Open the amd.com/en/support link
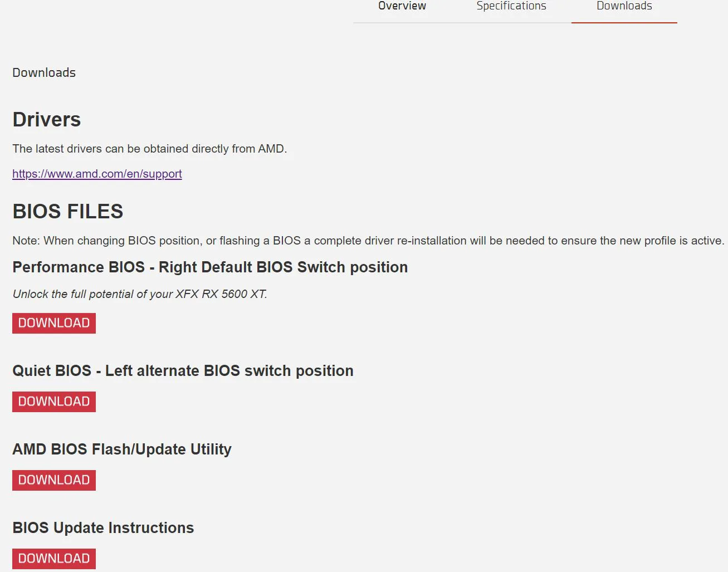 click(x=97, y=174)
